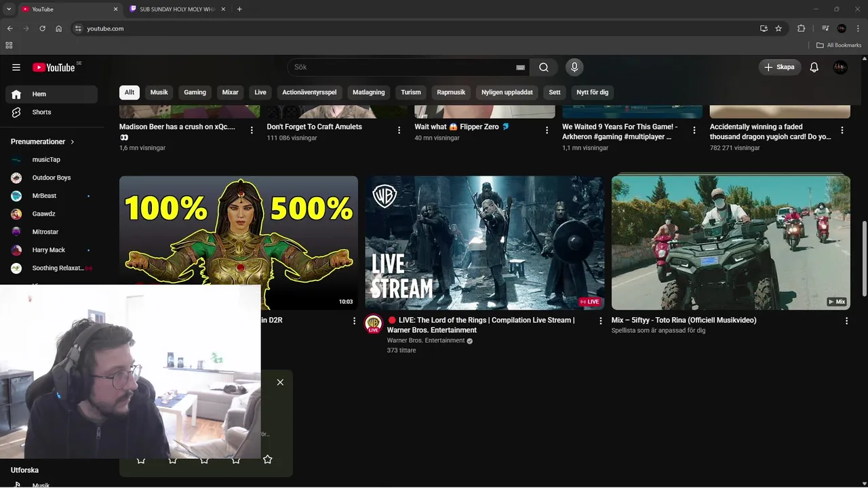Click the Warner Bros. Entertainment channel avatar

coord(374,324)
